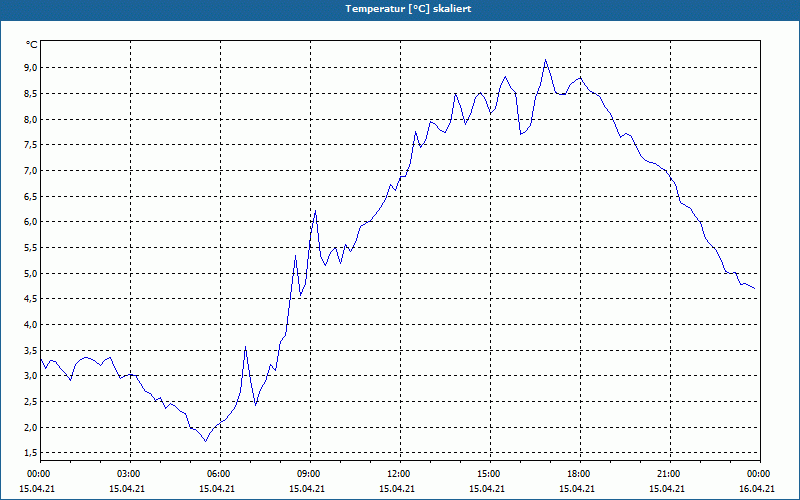Select the "9,0" y-axis label
The height and width of the screenshot is (500, 800).
pyautogui.click(x=31, y=68)
